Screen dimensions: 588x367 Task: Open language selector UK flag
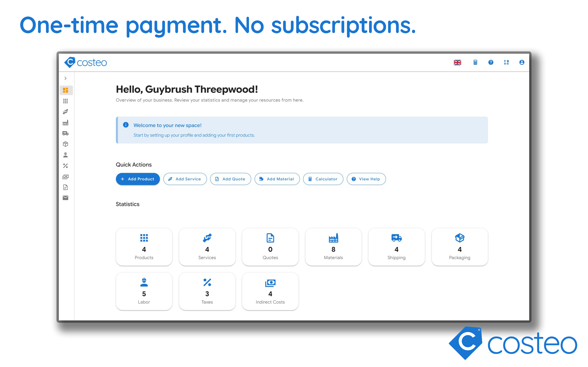(457, 63)
